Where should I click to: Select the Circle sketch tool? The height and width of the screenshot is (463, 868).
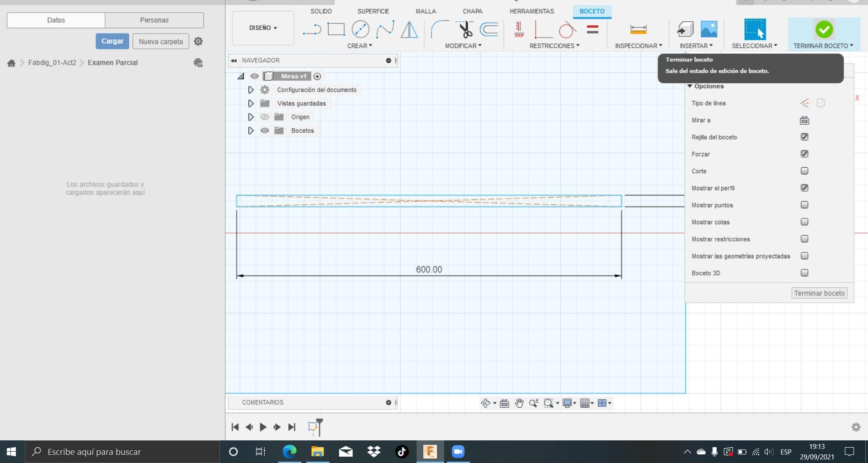pyautogui.click(x=360, y=29)
